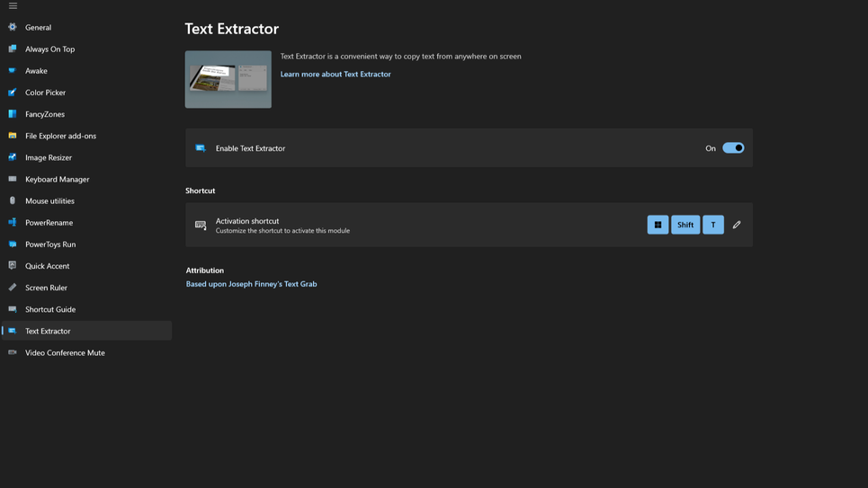This screenshot has height=488, width=868.
Task: Click the hamburger menu icon
Action: tap(13, 6)
